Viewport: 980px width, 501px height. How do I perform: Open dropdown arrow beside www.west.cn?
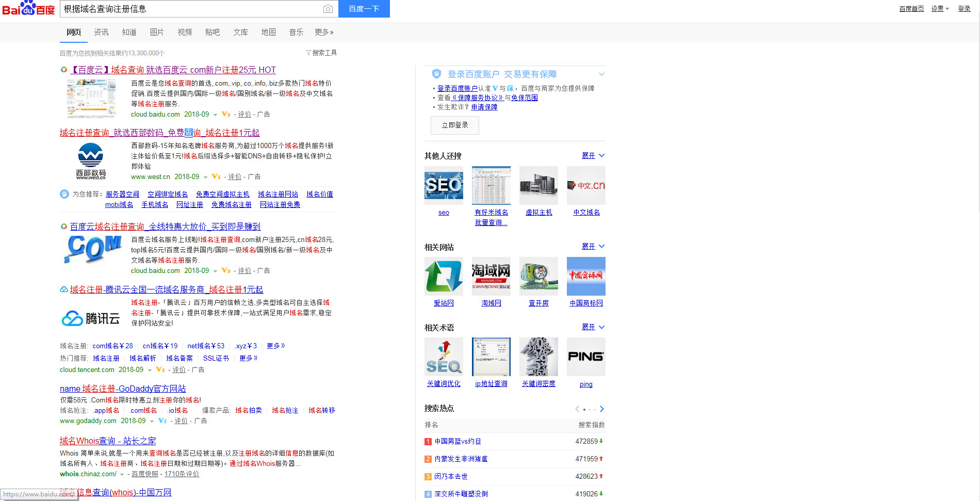(x=205, y=177)
